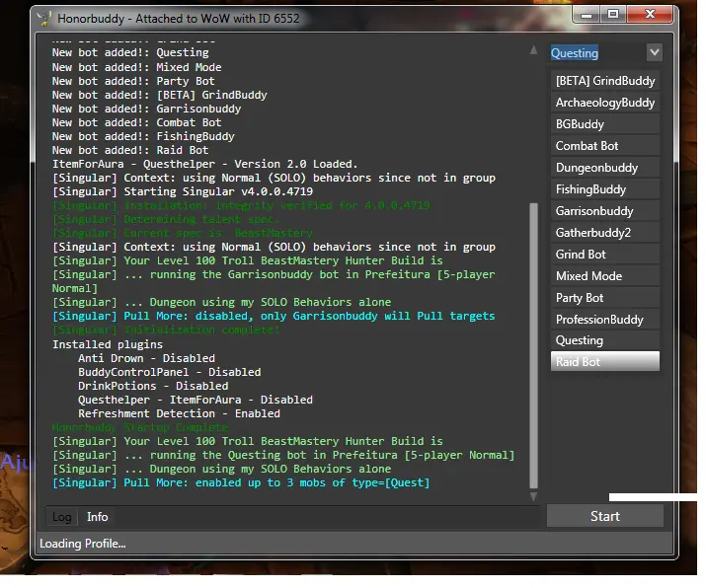Click 'Anti Drown - Disabled' log line
Image resolution: width=706 pixels, height=588 pixels.
click(146, 358)
